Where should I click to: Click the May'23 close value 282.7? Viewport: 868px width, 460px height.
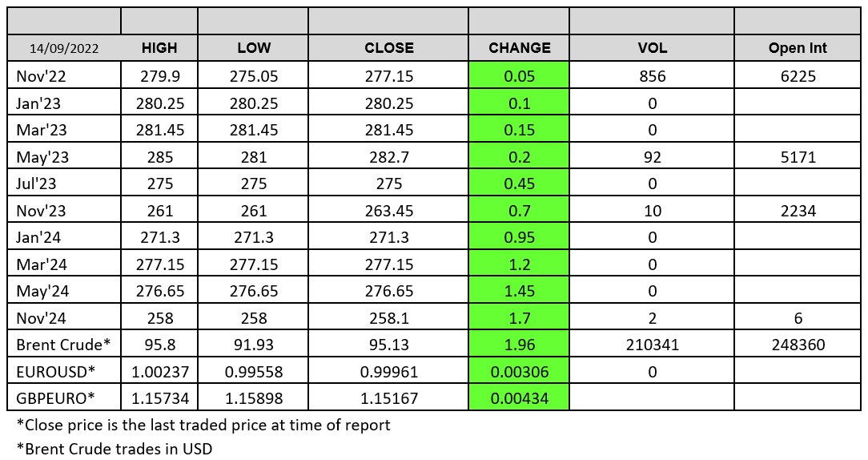(388, 157)
